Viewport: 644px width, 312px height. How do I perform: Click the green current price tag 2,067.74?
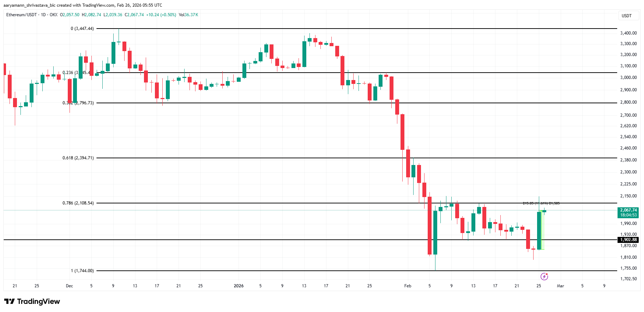click(x=628, y=212)
